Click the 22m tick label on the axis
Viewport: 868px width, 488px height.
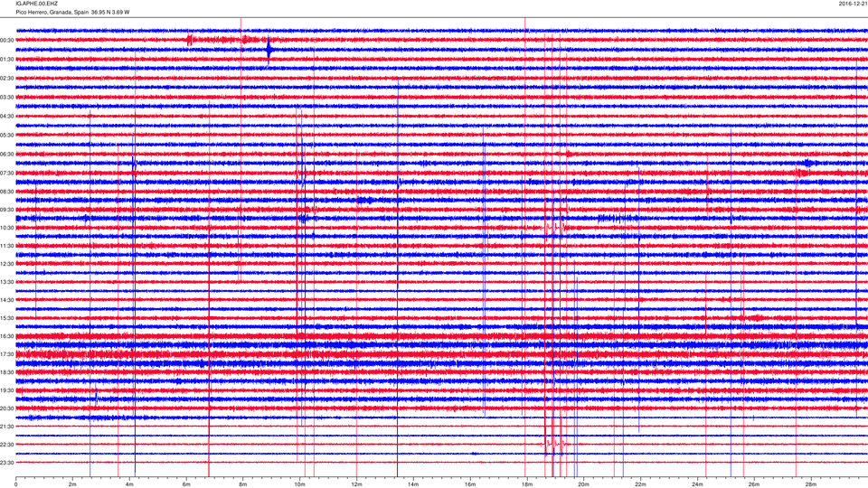[x=640, y=484]
